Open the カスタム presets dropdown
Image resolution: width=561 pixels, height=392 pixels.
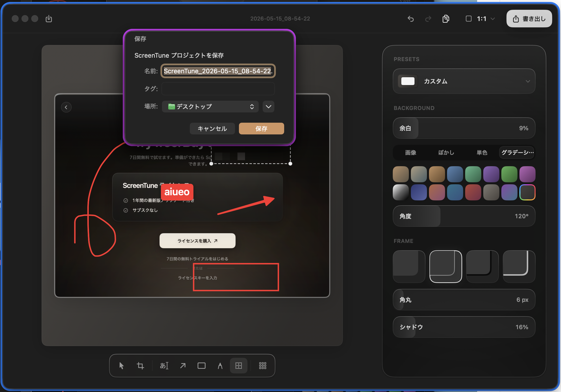tap(464, 81)
